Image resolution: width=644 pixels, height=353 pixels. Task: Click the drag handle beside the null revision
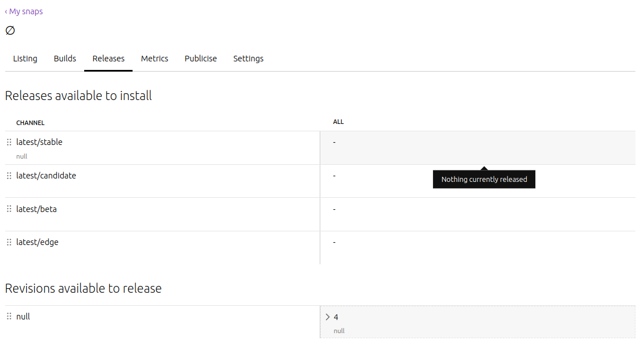pos(9,316)
